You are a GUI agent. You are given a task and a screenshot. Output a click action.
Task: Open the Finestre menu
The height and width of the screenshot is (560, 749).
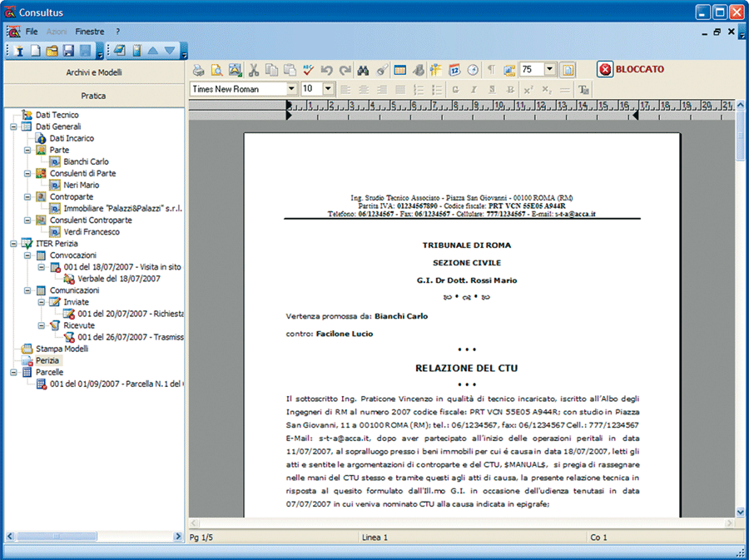90,32
